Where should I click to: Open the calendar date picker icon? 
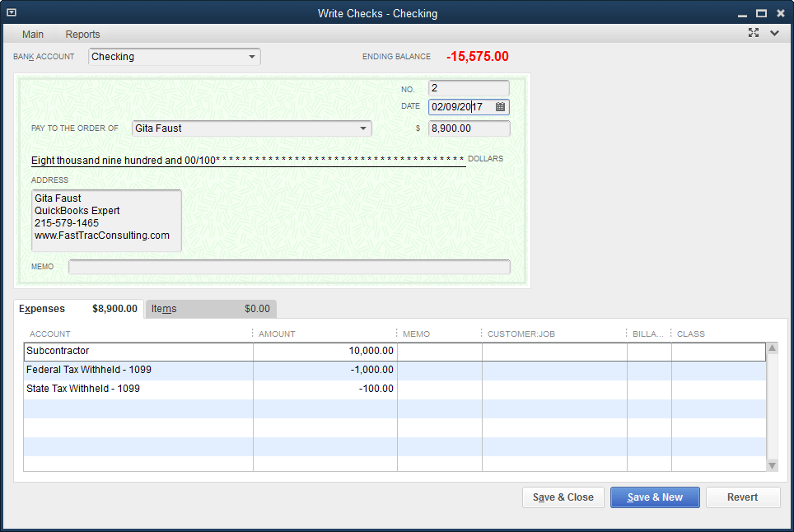tap(500, 107)
